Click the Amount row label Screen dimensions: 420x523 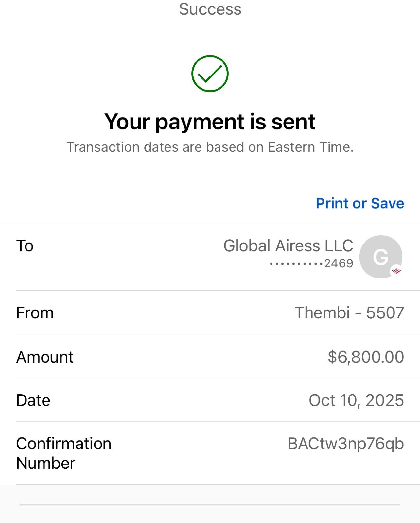pos(45,357)
